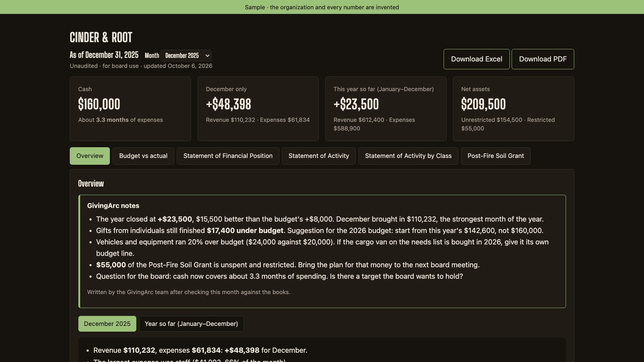Image resolution: width=644 pixels, height=362 pixels.
Task: Click the Cash value $160,000
Action: click(99, 104)
